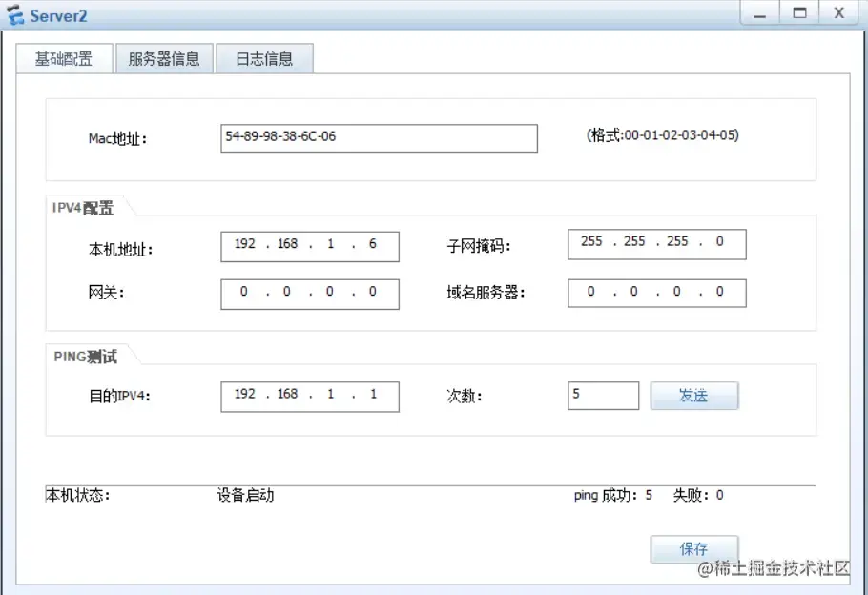Click the 设备启动 status text
Image resolution: width=868 pixels, height=595 pixels.
coord(245,495)
